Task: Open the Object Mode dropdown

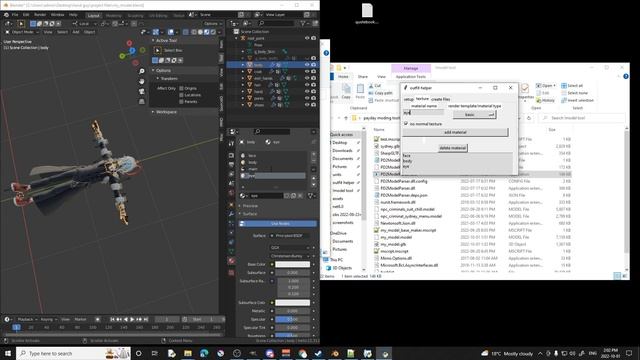Action: pyautogui.click(x=22, y=32)
